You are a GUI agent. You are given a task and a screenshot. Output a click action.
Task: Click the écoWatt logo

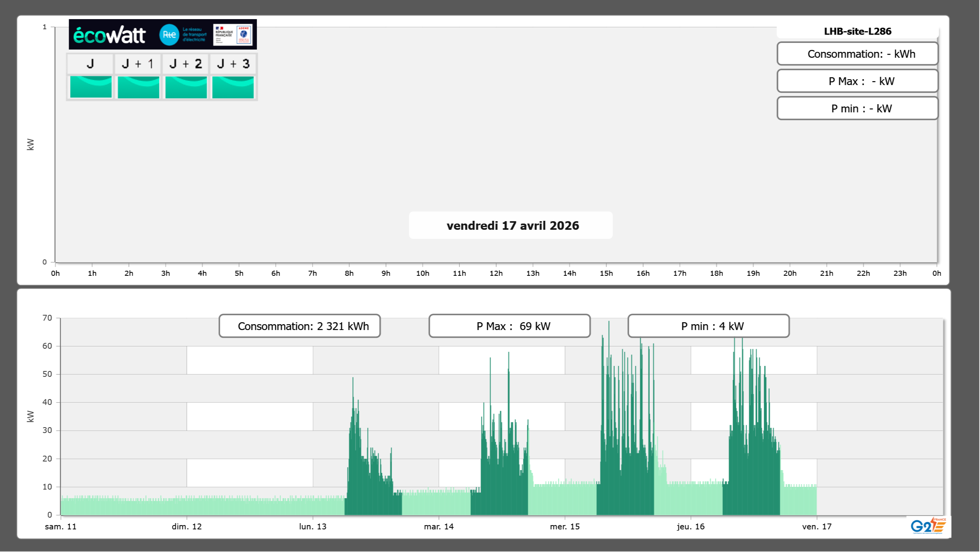[x=110, y=35]
